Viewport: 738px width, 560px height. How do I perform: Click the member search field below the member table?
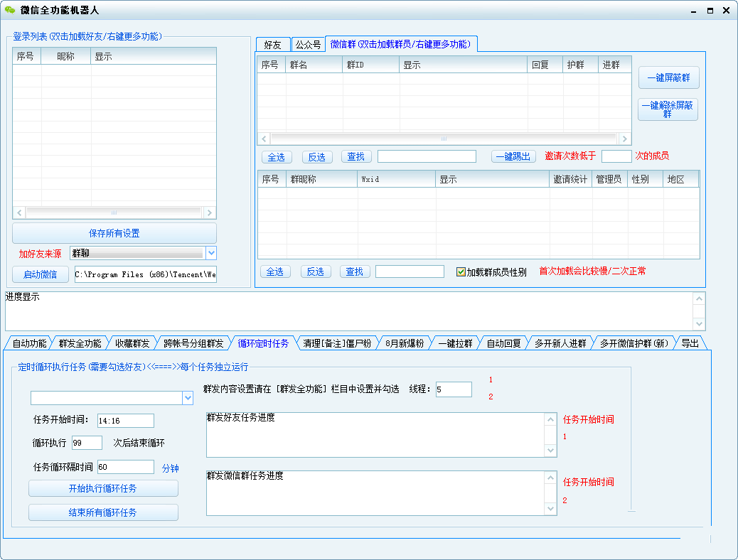410,271
